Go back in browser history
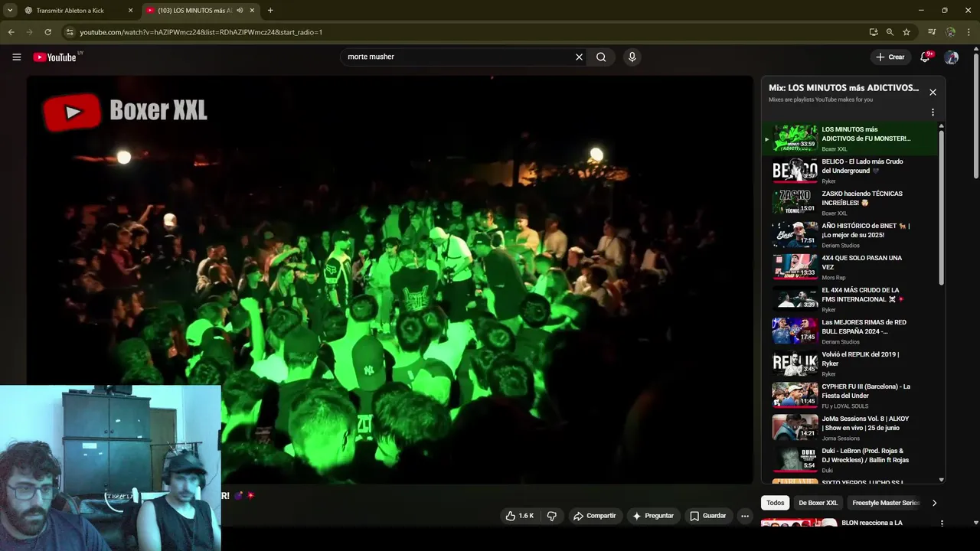Viewport: 980px width, 551px height. (x=11, y=32)
